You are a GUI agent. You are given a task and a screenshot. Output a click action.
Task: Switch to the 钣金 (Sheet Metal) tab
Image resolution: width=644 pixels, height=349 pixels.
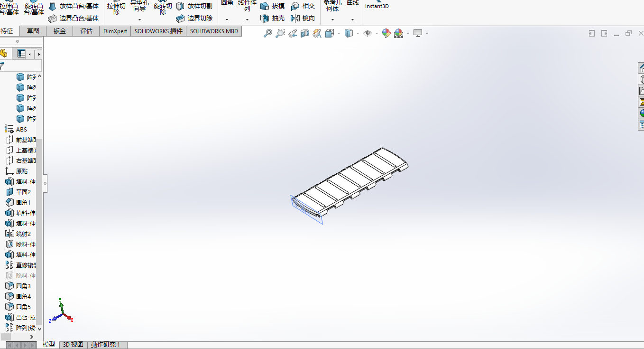click(60, 31)
